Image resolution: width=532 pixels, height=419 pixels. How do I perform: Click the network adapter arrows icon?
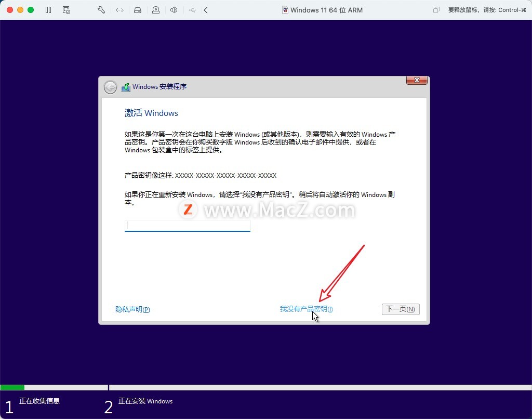coord(120,10)
